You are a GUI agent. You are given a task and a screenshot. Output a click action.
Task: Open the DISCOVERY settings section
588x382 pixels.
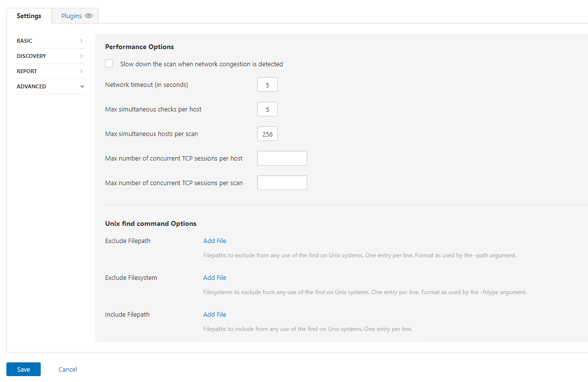pos(51,56)
